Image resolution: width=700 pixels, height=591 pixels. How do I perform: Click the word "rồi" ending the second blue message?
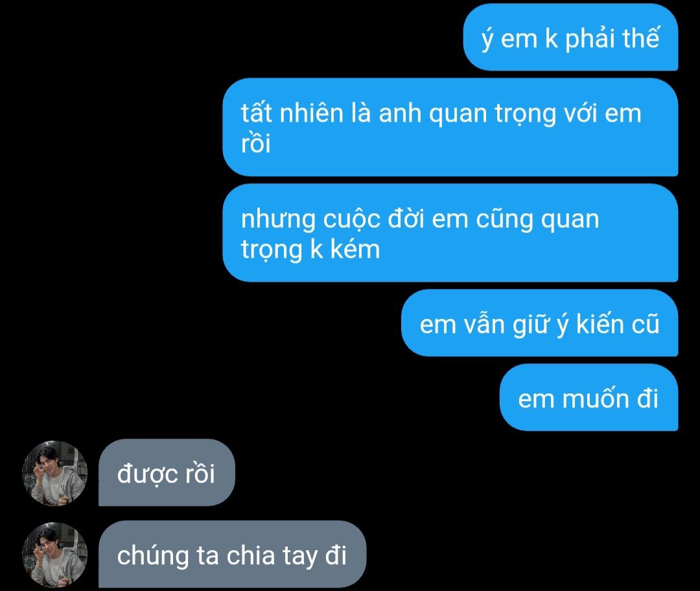(x=256, y=143)
